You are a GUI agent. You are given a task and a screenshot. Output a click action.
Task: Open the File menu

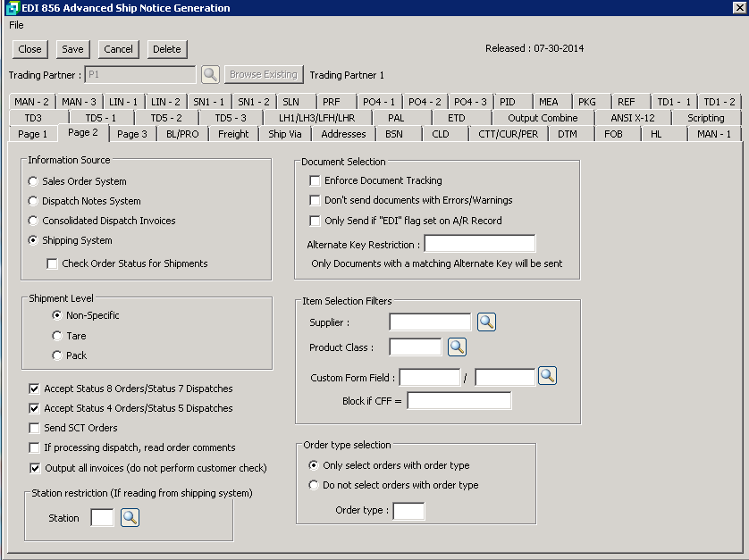[x=16, y=25]
